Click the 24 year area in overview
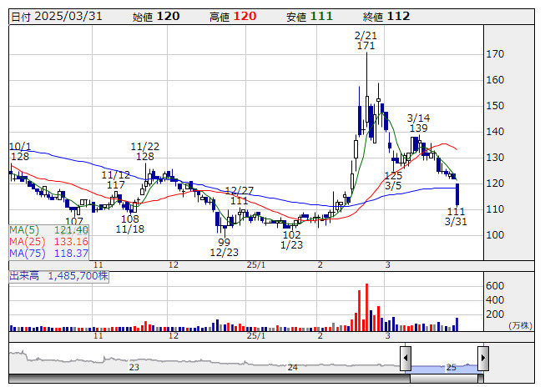 click(x=292, y=366)
